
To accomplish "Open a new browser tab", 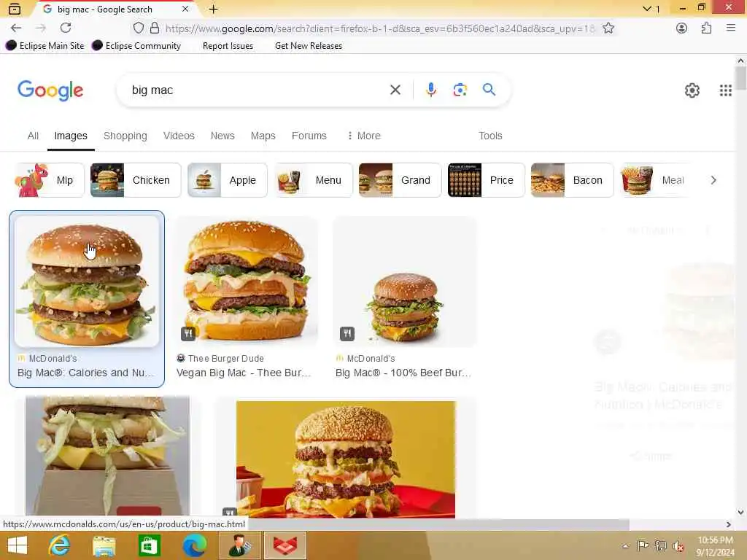I will pyautogui.click(x=214, y=9).
